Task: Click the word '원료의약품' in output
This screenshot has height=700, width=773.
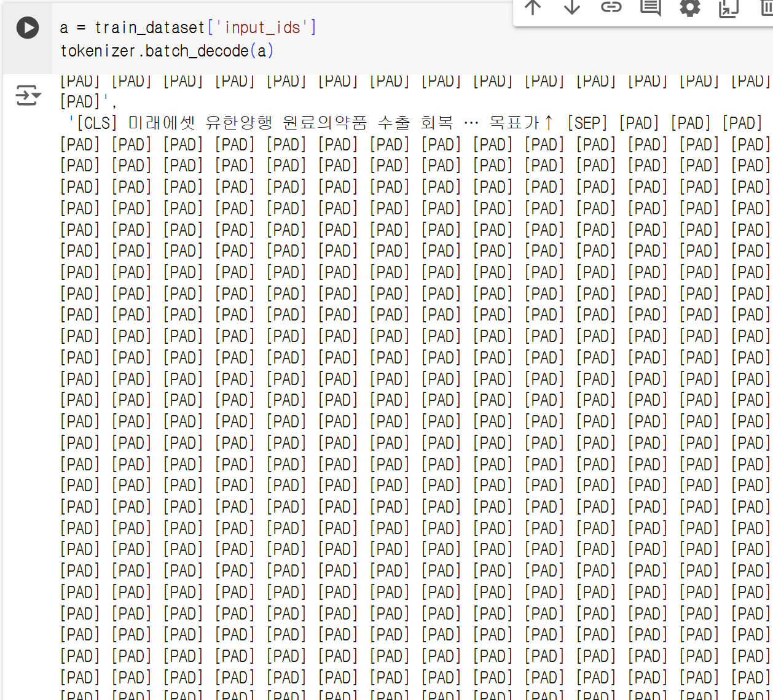Action: tap(325, 123)
